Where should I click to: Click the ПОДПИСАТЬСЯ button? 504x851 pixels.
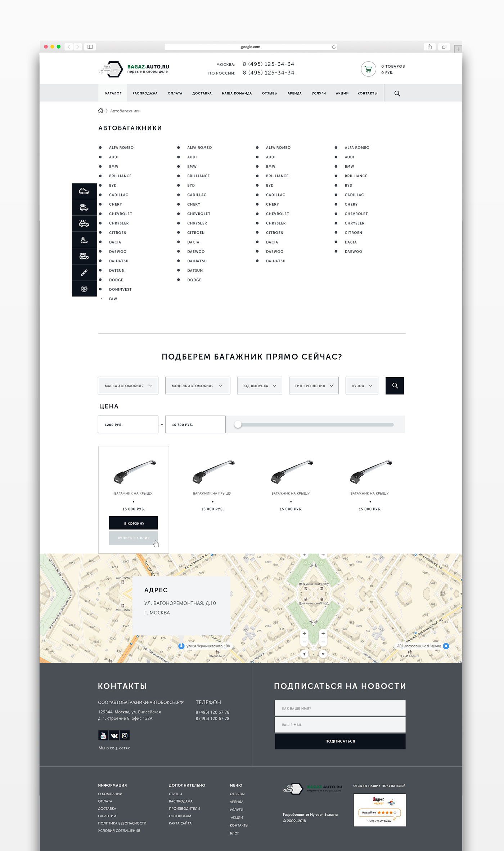(x=340, y=741)
